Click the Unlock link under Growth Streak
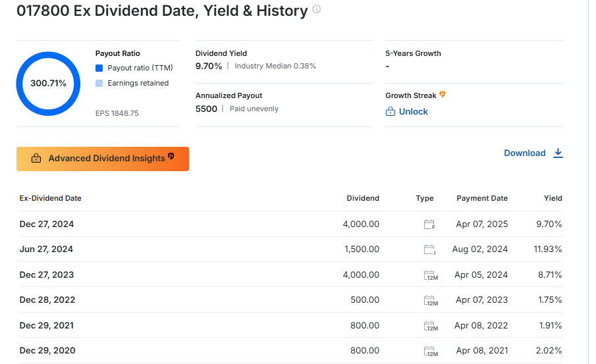This screenshot has height=364, width=596. point(413,112)
